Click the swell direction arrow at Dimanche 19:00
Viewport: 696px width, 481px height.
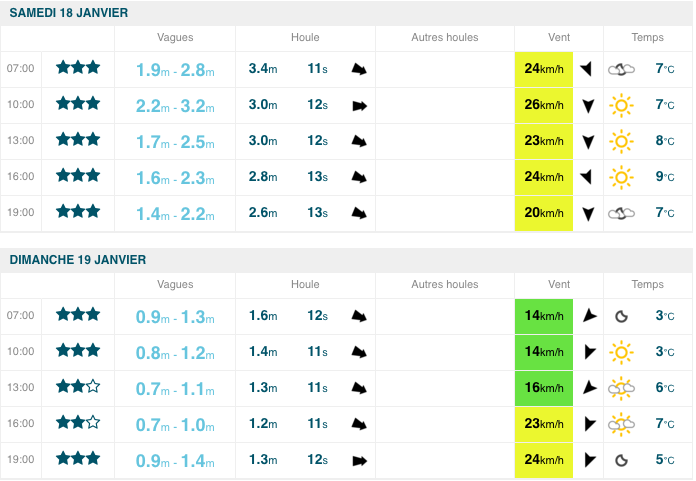click(x=359, y=460)
